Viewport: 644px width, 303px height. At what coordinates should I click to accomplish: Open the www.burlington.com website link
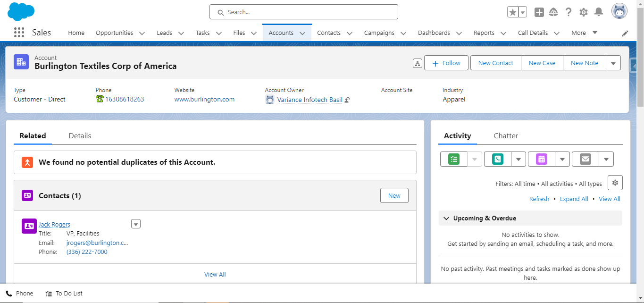pyautogui.click(x=204, y=99)
